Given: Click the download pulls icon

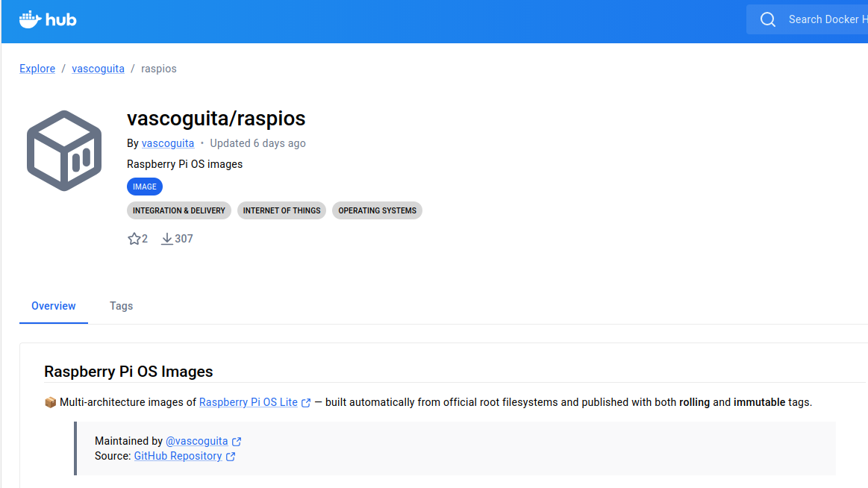Looking at the screenshot, I should tap(167, 239).
